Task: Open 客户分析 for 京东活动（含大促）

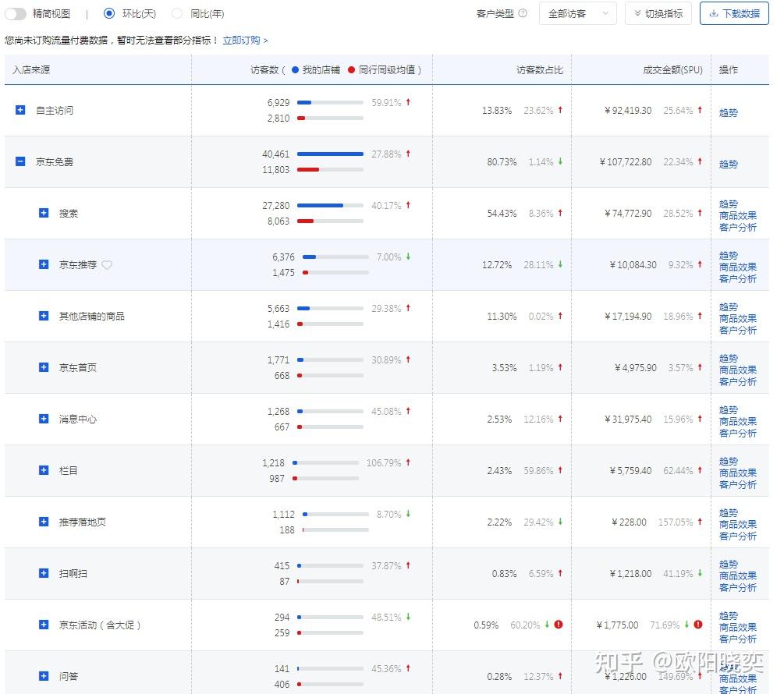Action: (x=737, y=639)
